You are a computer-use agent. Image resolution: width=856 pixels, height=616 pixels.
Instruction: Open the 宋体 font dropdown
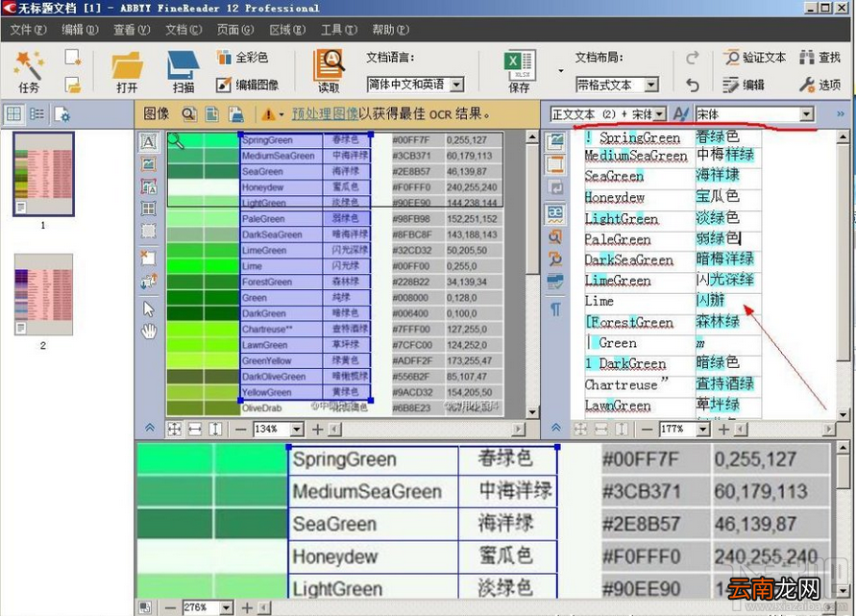click(x=806, y=114)
